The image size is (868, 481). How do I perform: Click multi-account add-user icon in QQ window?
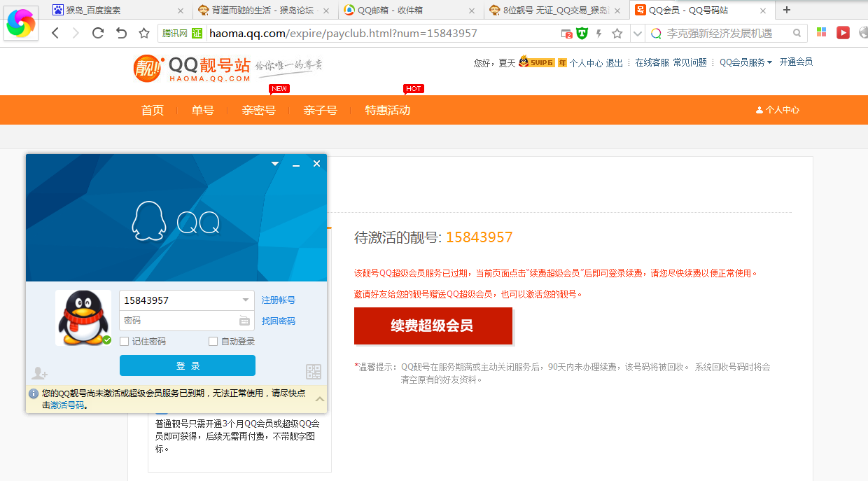[39, 374]
